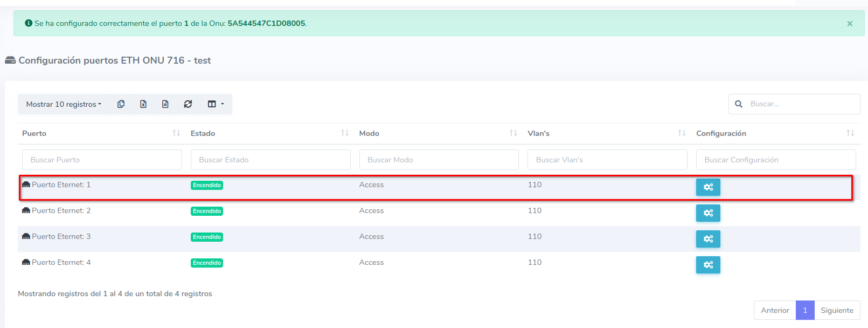This screenshot has height=328, width=868.
Task: Click the Encendido badge of Puerto Eternet 2
Action: coord(207,211)
